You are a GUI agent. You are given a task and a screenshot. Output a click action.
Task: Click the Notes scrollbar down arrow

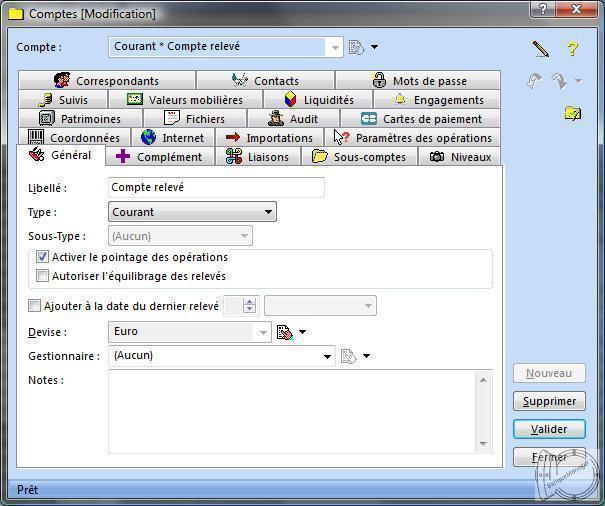[x=485, y=443]
